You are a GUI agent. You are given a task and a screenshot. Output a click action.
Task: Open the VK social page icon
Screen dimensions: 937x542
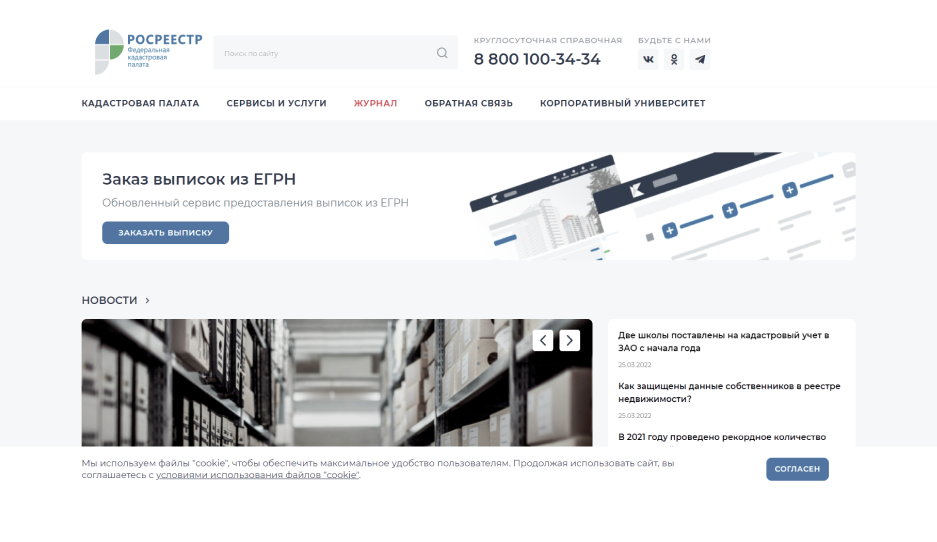point(648,59)
